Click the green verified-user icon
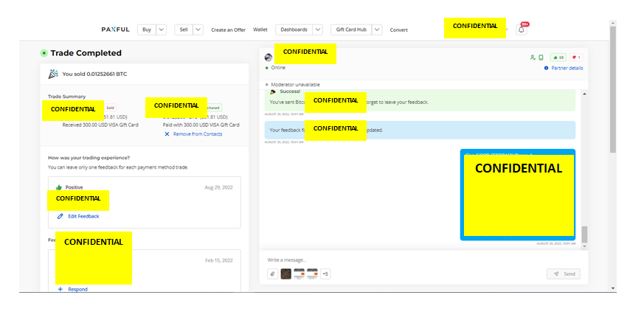Viewport: 644px width, 320px height. (x=533, y=58)
